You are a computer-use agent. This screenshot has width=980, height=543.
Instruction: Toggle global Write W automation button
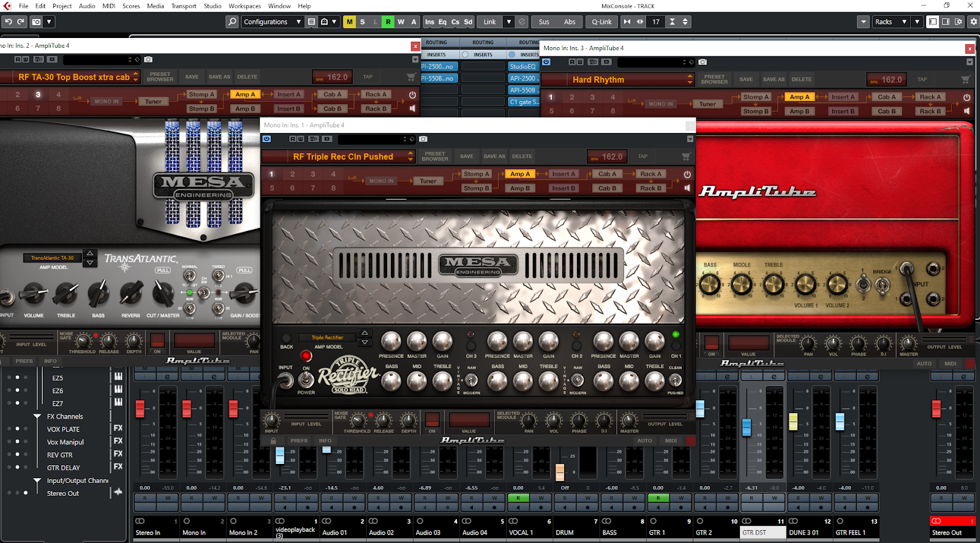(x=401, y=21)
